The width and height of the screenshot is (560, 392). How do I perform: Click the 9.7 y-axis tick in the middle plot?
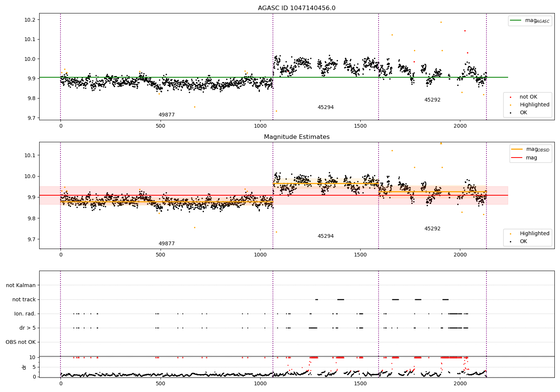(31, 239)
